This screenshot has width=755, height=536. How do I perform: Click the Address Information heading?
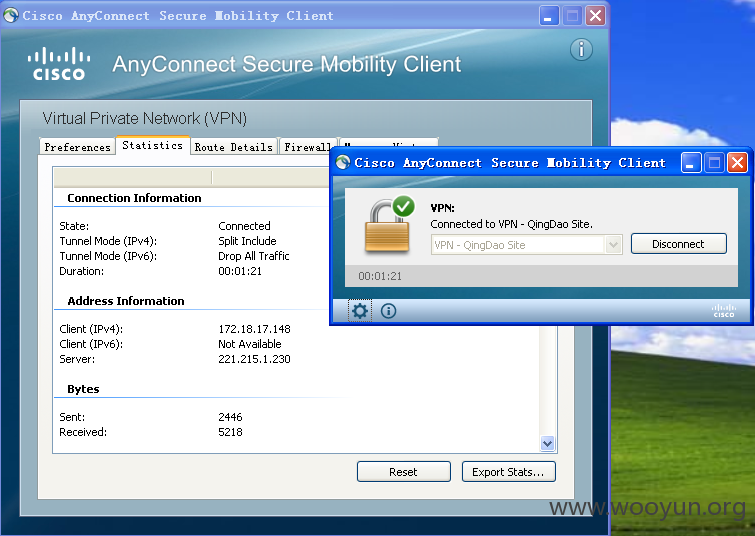[126, 301]
